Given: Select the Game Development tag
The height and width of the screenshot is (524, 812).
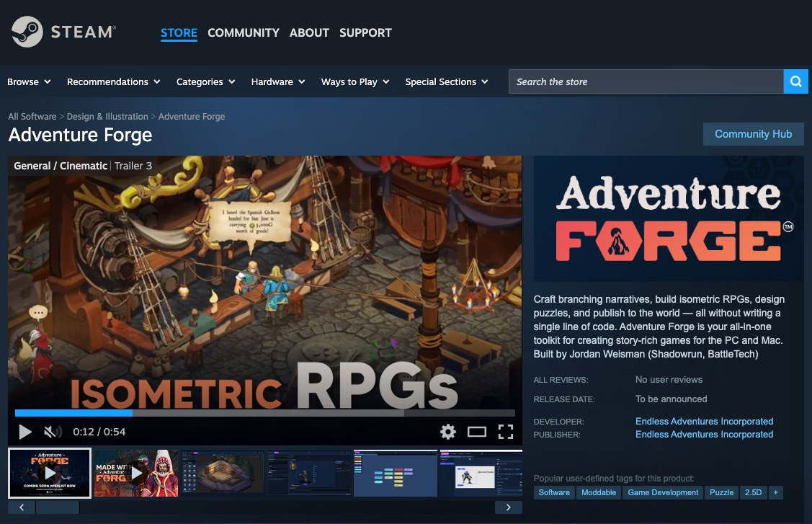Looking at the screenshot, I should coord(663,492).
